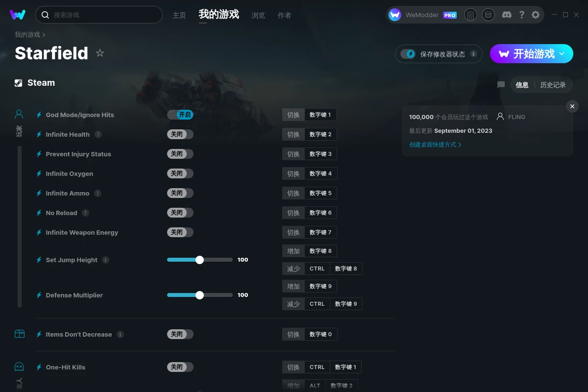Click lightning icon beside Defense Multiplier
Viewport: 588px width, 392px height.
(x=39, y=295)
